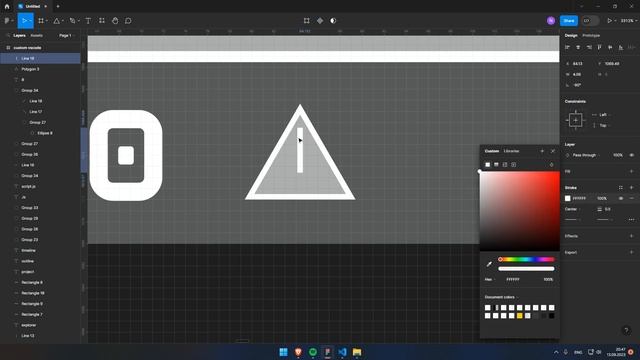Click the Use as mask icon
This screenshot has height=360, width=640.
[333, 20]
